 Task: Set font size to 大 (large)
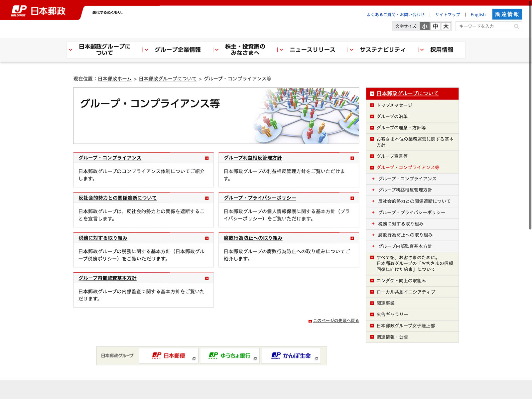point(446,26)
